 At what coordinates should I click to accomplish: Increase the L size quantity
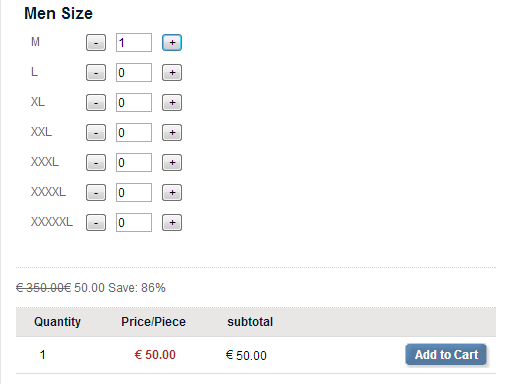172,73
